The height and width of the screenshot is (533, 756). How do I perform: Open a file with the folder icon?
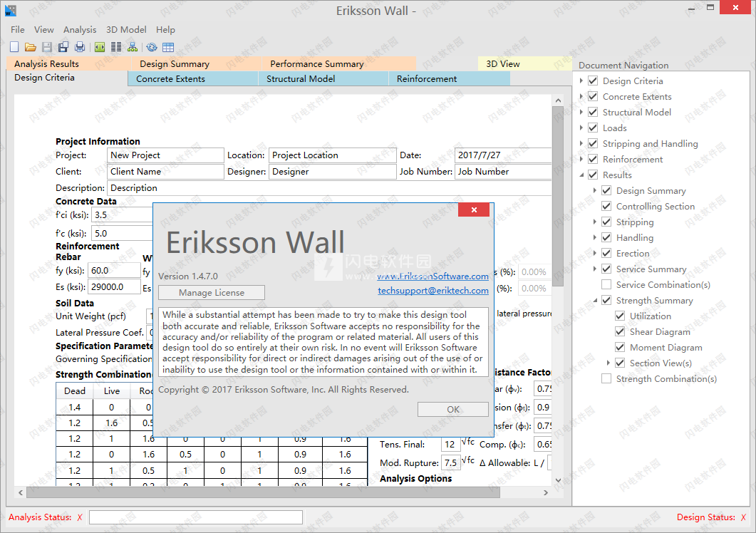click(x=30, y=47)
